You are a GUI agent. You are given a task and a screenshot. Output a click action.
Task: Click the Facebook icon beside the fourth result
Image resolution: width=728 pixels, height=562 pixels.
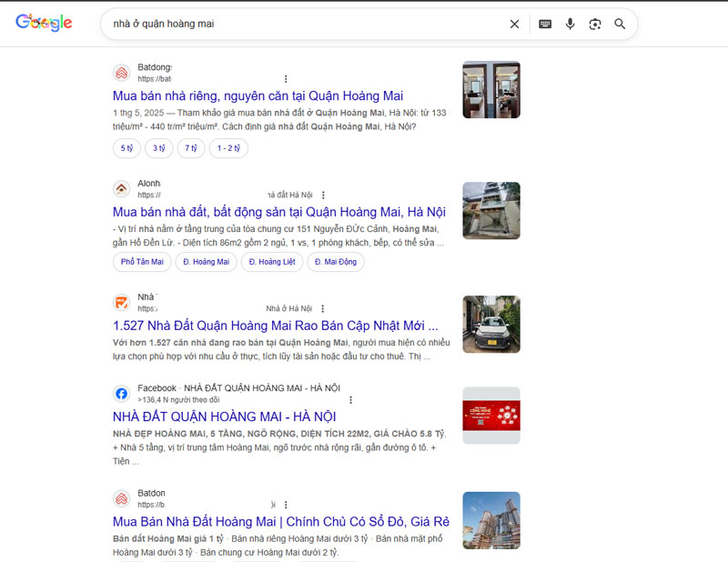click(120, 394)
